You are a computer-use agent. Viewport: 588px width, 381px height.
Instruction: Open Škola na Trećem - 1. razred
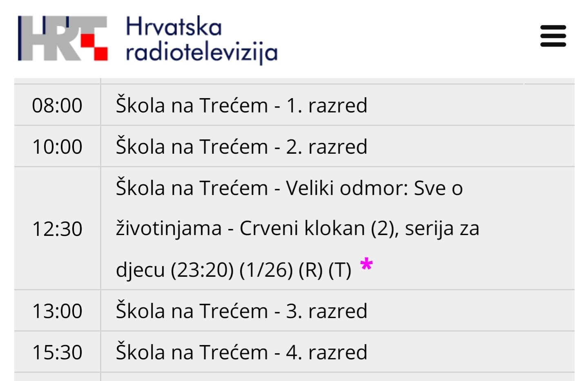point(241,105)
